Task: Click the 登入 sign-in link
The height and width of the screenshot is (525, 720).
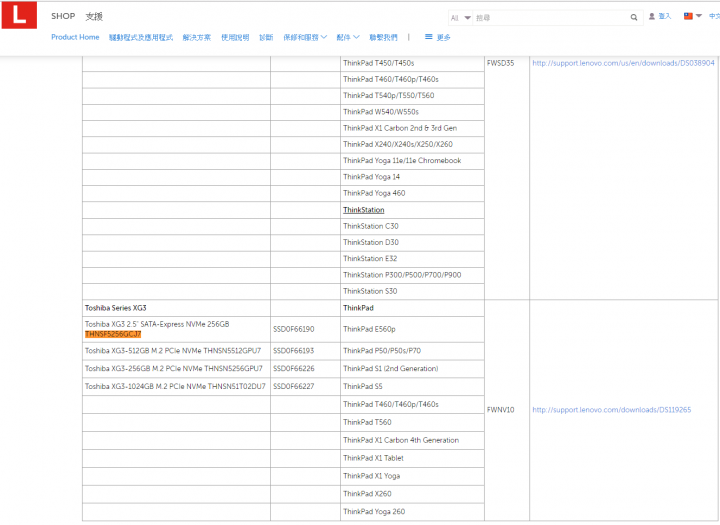Action: (x=665, y=16)
